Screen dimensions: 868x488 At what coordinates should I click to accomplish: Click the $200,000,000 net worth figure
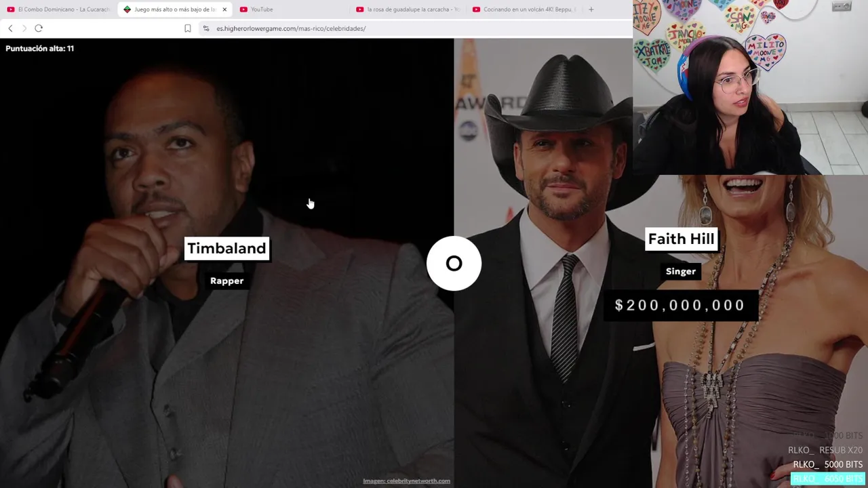(680, 305)
